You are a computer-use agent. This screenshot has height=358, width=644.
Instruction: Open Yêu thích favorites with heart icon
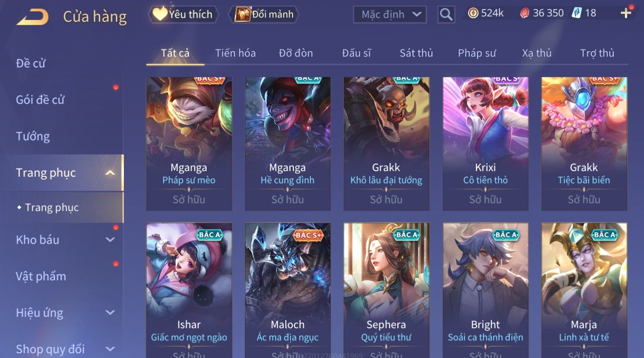click(x=183, y=15)
